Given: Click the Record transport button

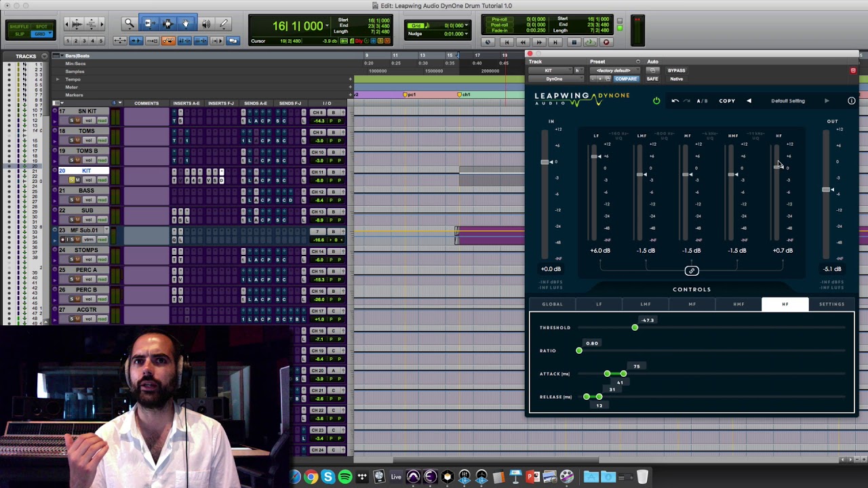Looking at the screenshot, I should (x=606, y=42).
